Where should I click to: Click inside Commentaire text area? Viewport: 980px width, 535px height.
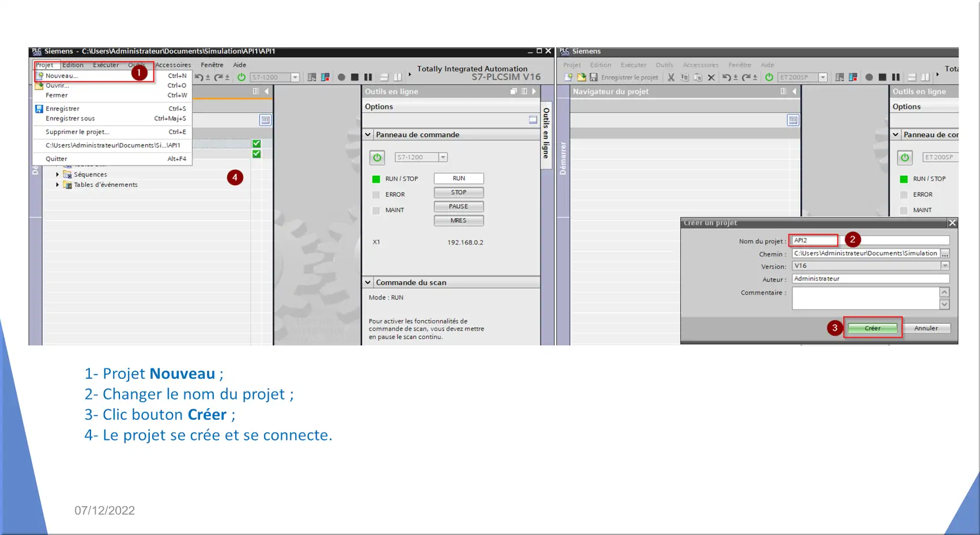(866, 298)
